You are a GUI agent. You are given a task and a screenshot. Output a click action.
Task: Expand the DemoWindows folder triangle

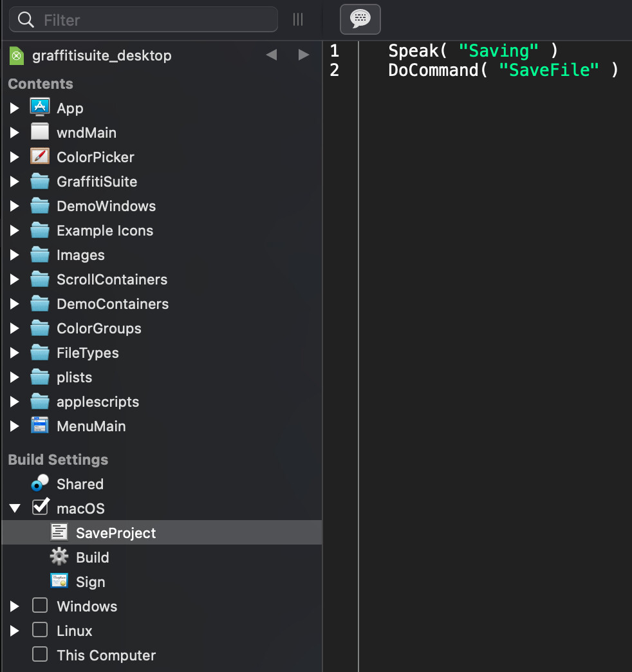pyautogui.click(x=15, y=206)
